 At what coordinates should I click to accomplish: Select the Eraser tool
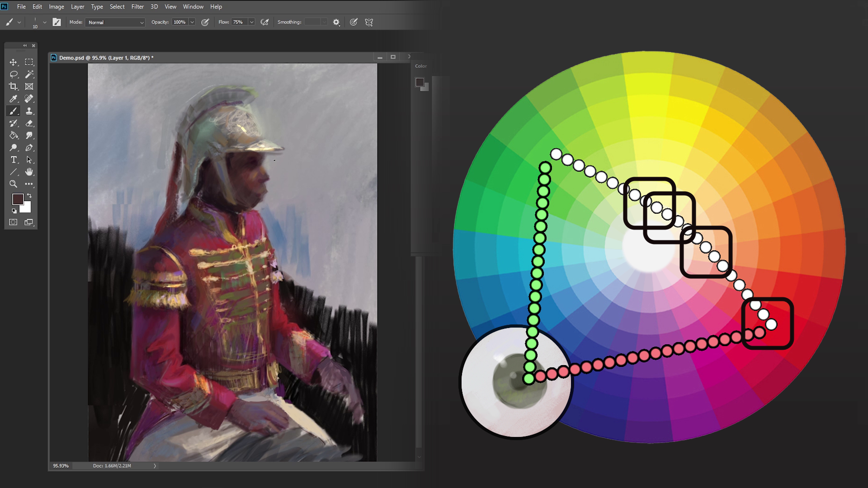pos(28,123)
